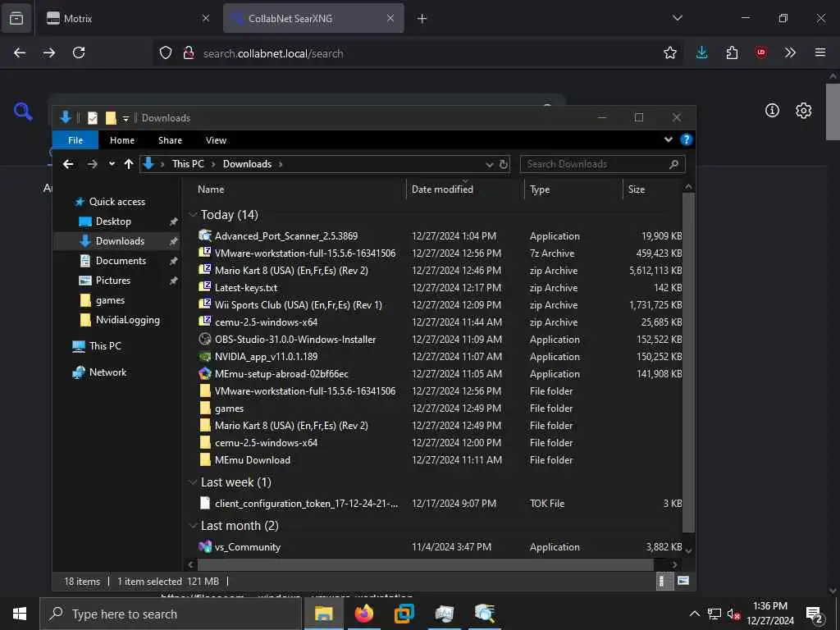This screenshot has height=630, width=840.
Task: Sort by the Type column header
Action: (x=573, y=189)
